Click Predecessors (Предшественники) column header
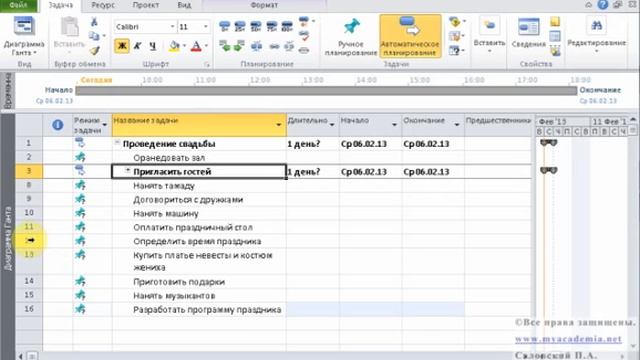 498,125
